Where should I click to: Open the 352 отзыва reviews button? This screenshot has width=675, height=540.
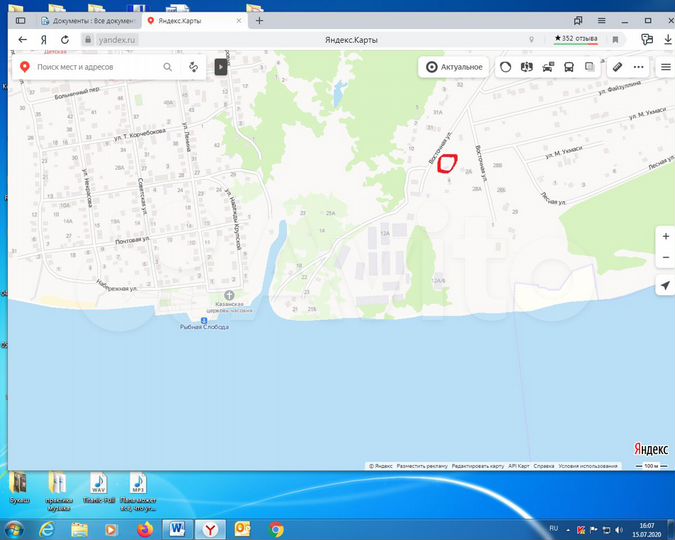coord(576,39)
